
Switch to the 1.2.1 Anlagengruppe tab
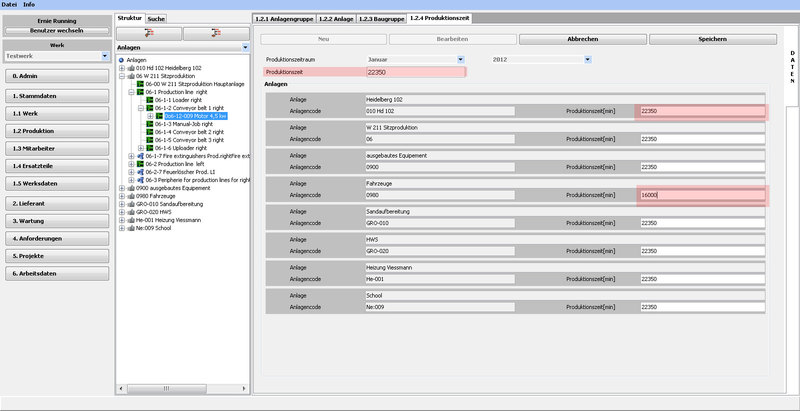tap(284, 19)
